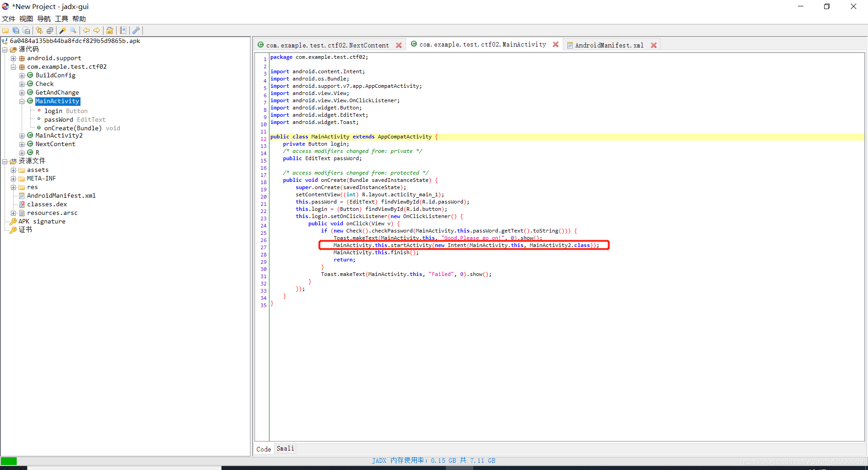This screenshot has height=470, width=868.
Task: Expand the META-INF folder
Action: [14, 179]
